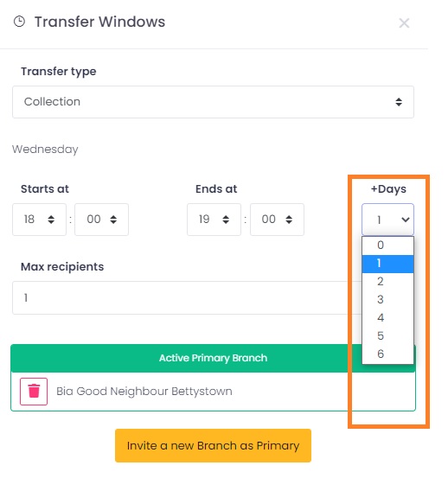Click the Bia Good Neighbour Bettystown entry
The image size is (448, 491).
[x=144, y=392]
